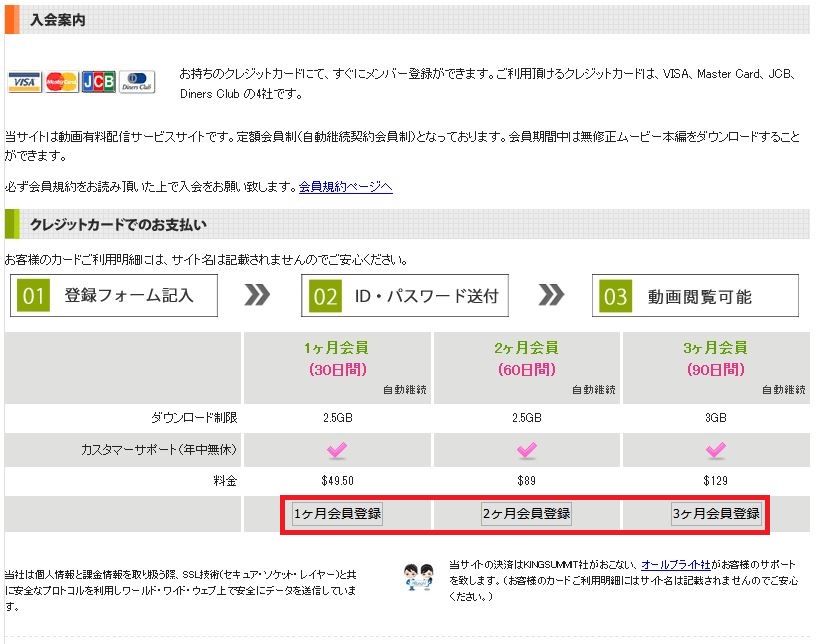The width and height of the screenshot is (817, 644).
Task: Click the カスタマーサポート(年中無休) row label
Action: [x=159, y=449]
